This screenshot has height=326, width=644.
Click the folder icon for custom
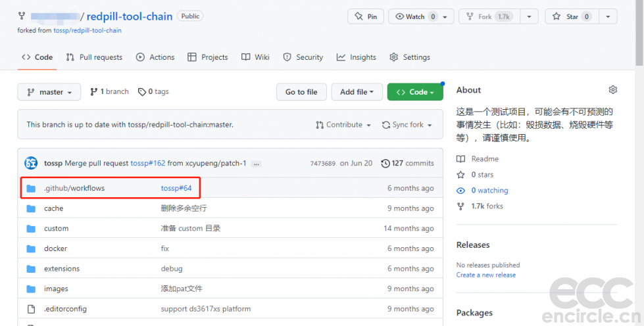31,229
